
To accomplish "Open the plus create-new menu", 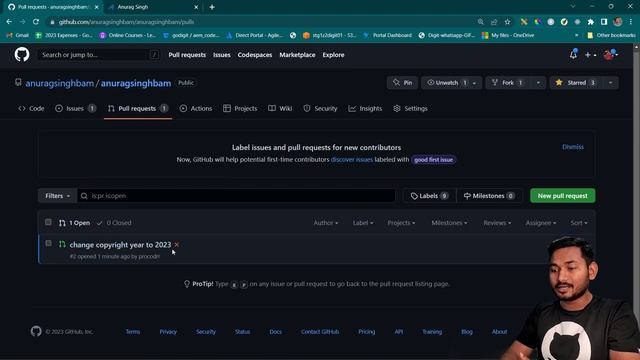I will tap(590, 55).
